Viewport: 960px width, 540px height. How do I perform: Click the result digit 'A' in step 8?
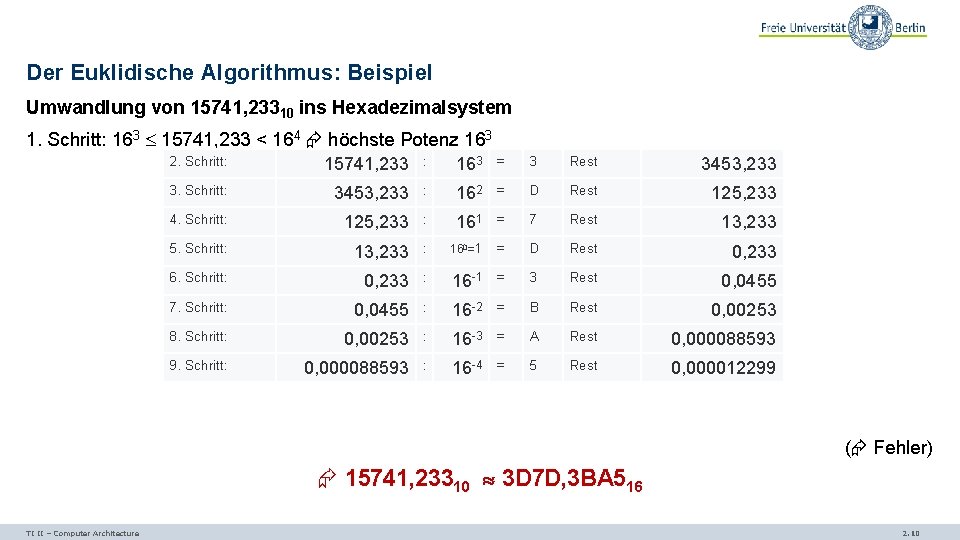(x=534, y=336)
